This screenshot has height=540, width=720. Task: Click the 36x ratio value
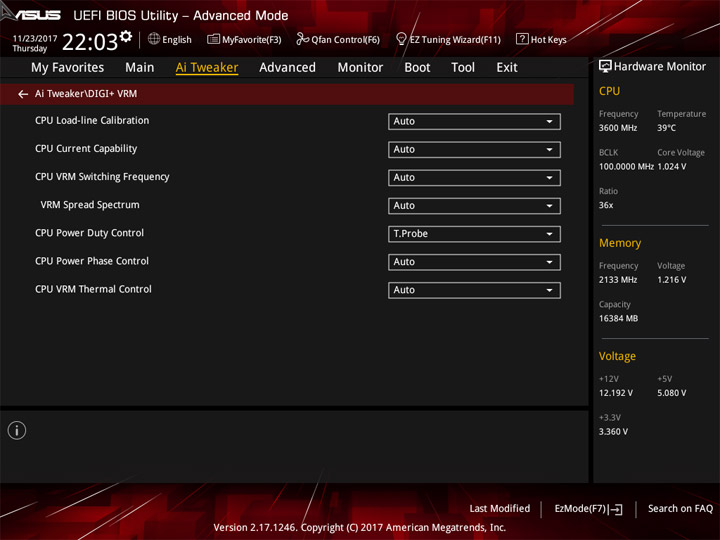pyautogui.click(x=606, y=205)
